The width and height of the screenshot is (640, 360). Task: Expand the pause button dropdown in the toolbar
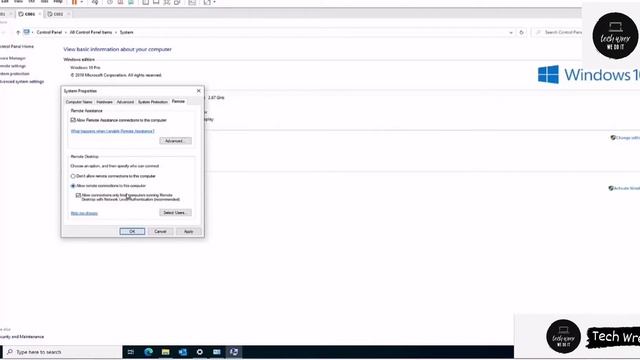point(82,2)
